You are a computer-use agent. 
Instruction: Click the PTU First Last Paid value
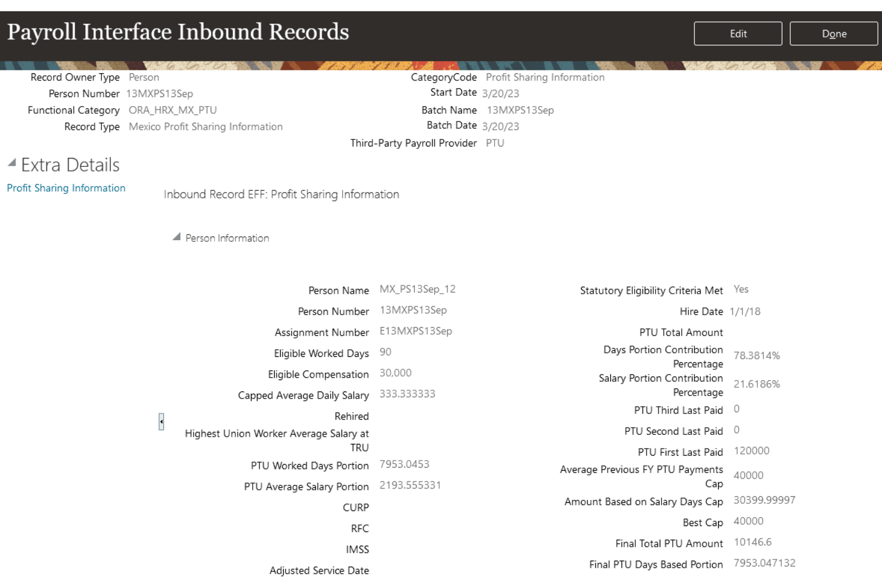click(x=751, y=451)
